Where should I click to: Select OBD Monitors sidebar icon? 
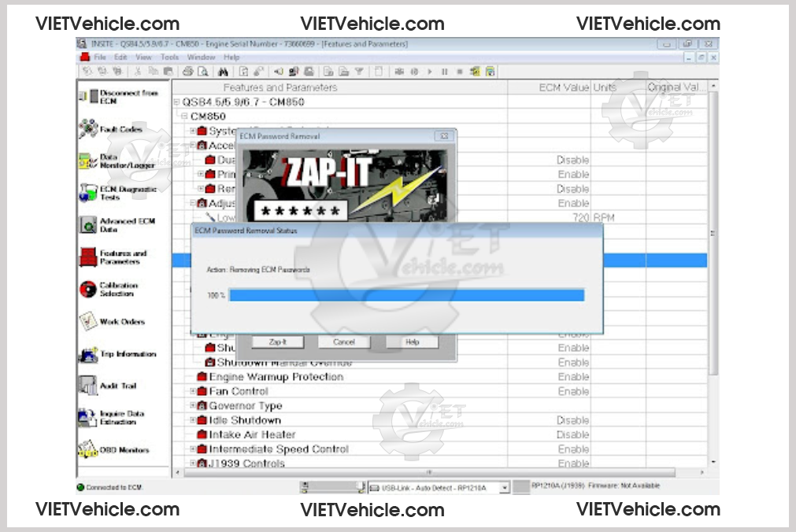tap(88, 450)
